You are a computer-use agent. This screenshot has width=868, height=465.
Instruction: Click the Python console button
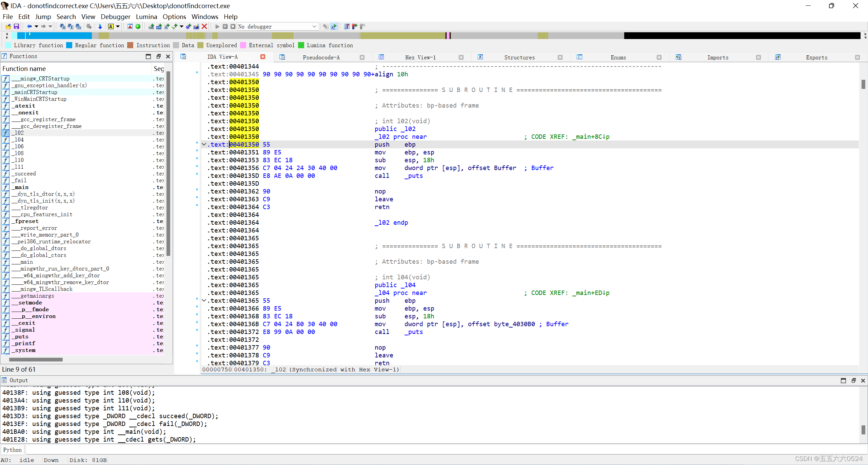coord(12,450)
